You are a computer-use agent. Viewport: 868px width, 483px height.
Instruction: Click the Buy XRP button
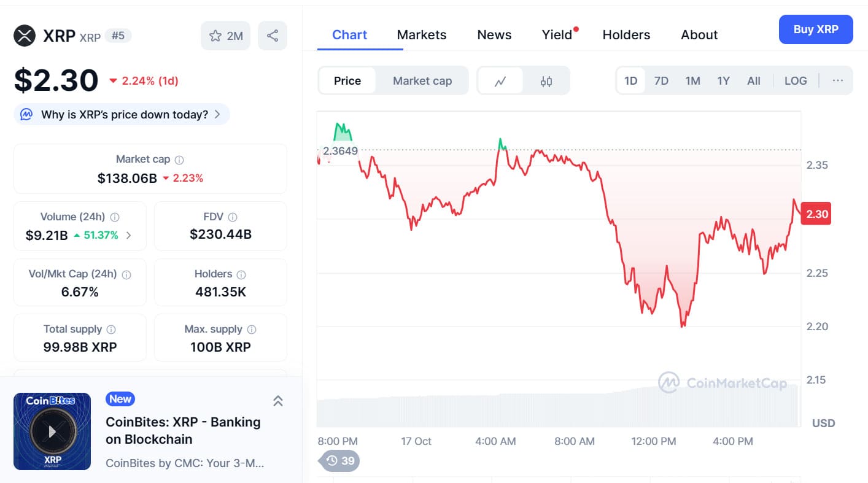click(815, 29)
